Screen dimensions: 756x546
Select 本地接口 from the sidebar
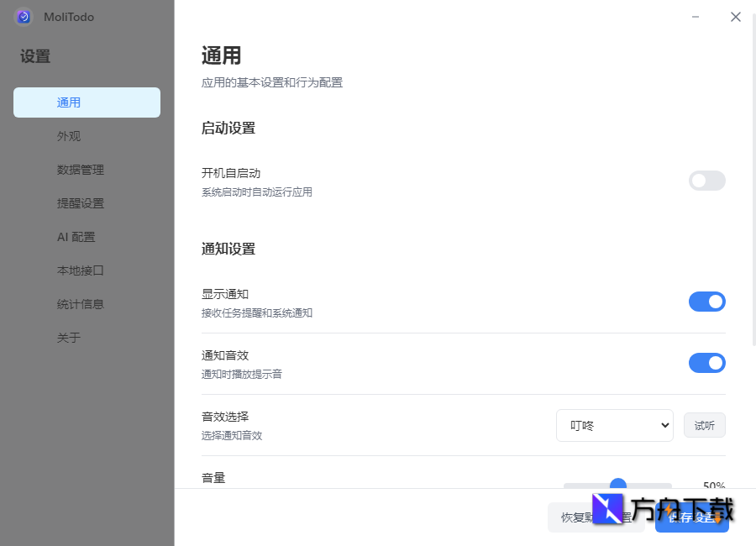point(81,270)
